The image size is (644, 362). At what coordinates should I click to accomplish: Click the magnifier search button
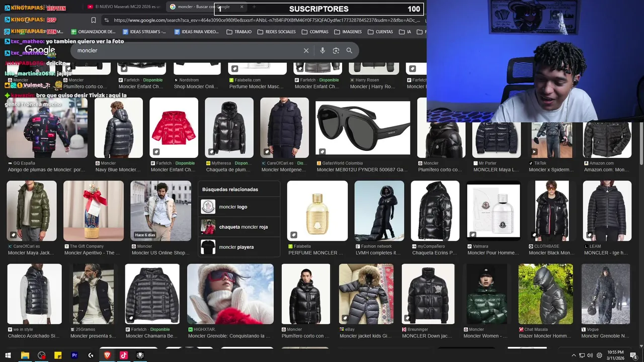[349, 50]
